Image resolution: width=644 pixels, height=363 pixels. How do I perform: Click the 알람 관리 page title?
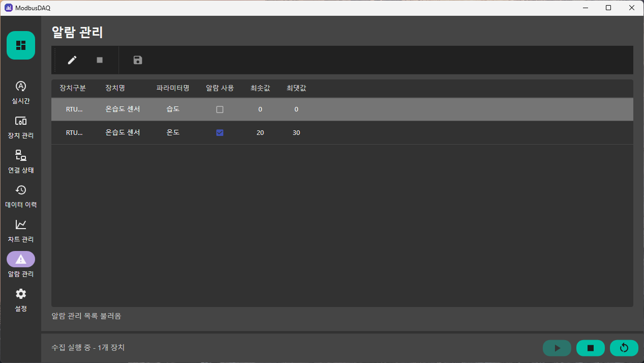(x=77, y=32)
